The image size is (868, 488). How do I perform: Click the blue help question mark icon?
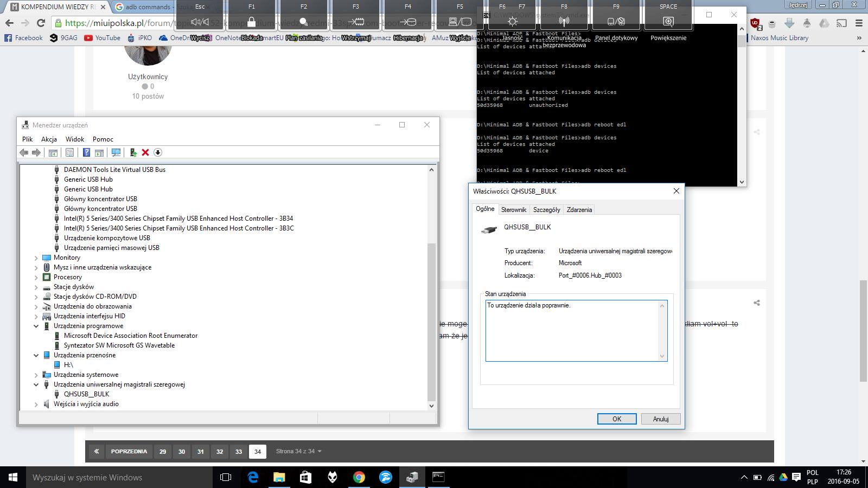point(86,153)
